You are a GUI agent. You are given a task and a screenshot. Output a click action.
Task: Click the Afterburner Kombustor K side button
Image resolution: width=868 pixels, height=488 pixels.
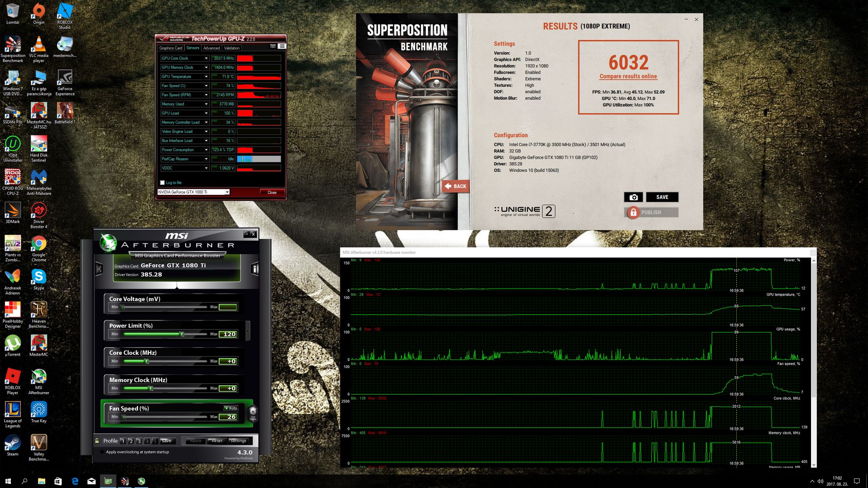point(99,269)
